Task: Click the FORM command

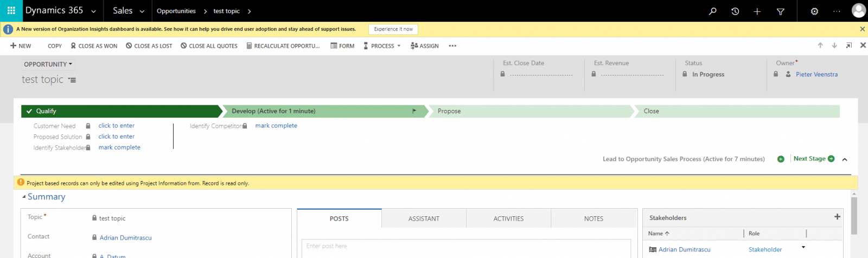Action: pyautogui.click(x=342, y=46)
